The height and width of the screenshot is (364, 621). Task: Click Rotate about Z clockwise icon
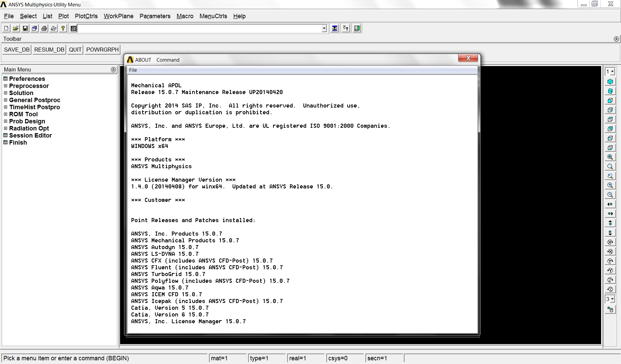pyautogui.click(x=610, y=280)
